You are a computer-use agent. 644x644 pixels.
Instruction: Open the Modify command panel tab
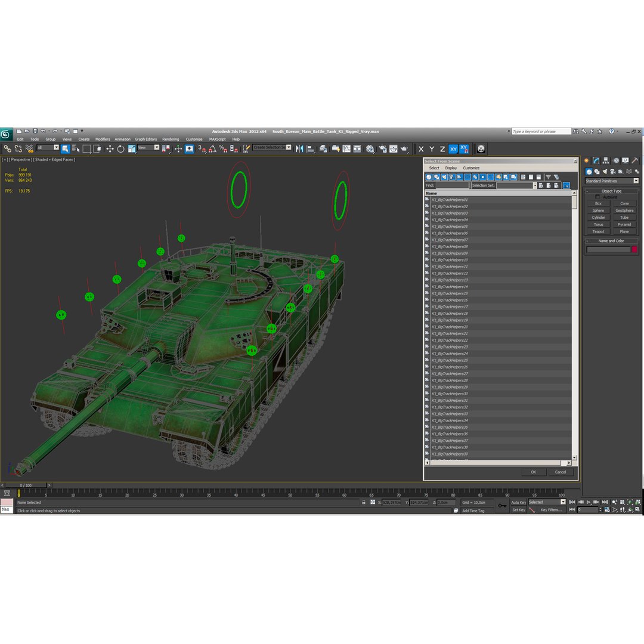pos(596,160)
